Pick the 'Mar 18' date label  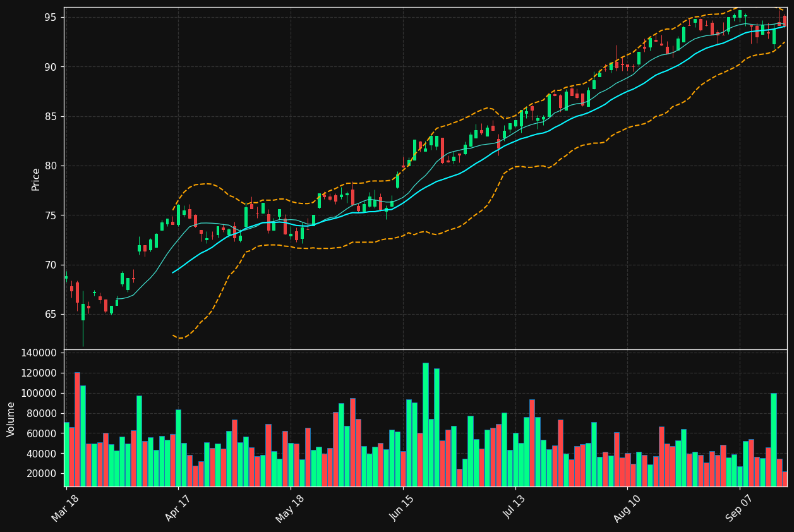[65, 509]
